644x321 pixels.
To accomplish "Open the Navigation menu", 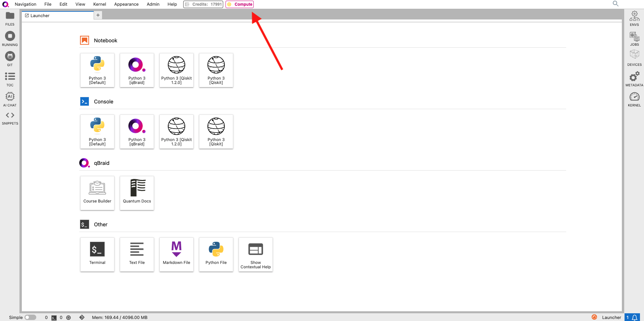I will [26, 4].
